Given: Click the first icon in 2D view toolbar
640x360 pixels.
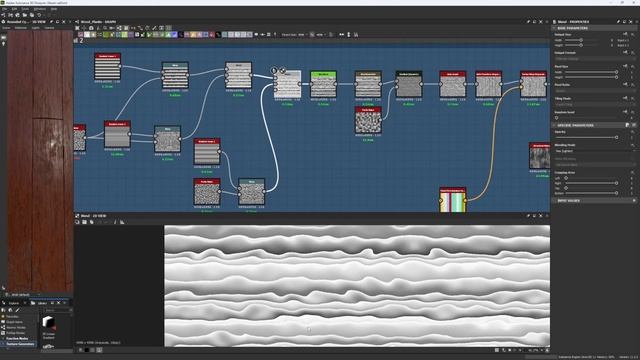Looking at the screenshot, I should 77,222.
